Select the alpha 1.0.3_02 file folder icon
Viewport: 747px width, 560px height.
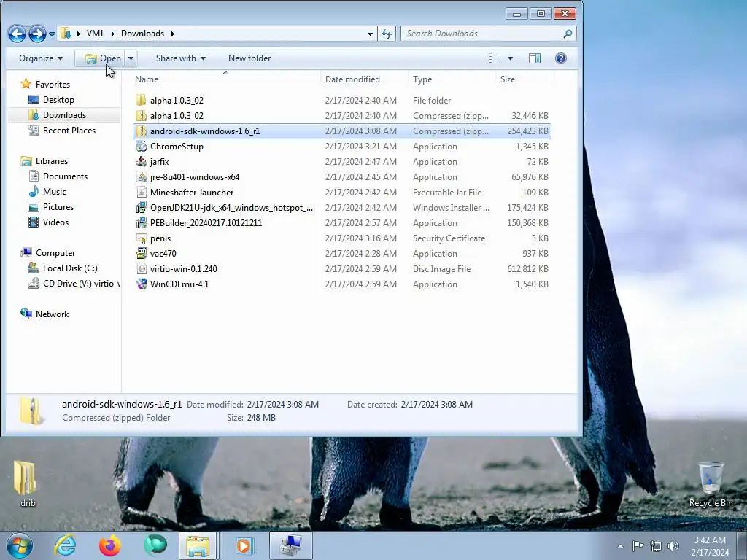(141, 100)
